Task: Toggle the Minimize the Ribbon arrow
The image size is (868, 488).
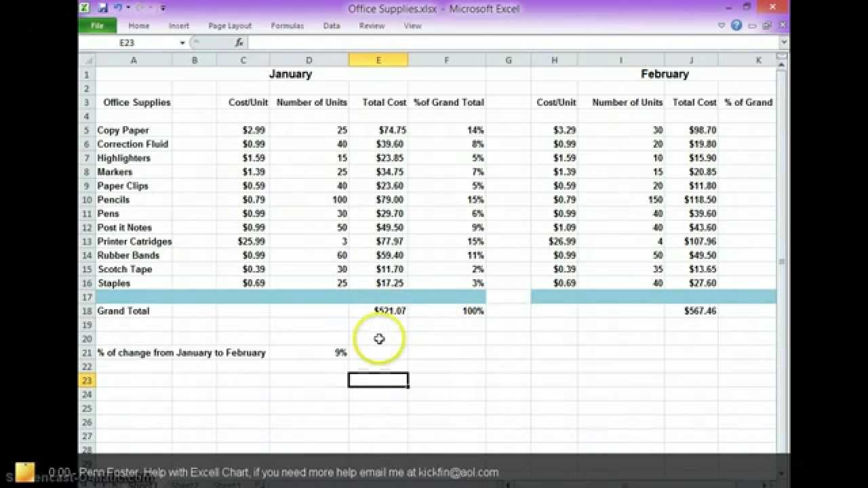Action: 722,26
